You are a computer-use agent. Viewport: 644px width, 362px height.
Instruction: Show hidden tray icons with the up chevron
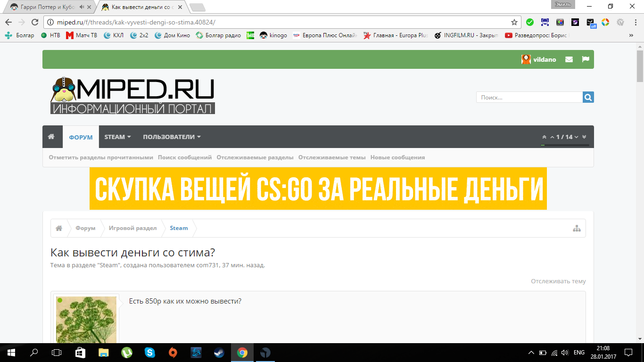[531, 352]
